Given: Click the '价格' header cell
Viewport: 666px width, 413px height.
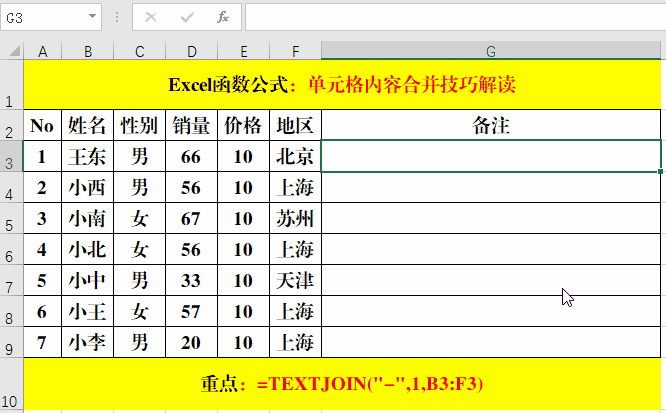Looking at the screenshot, I should [x=243, y=125].
